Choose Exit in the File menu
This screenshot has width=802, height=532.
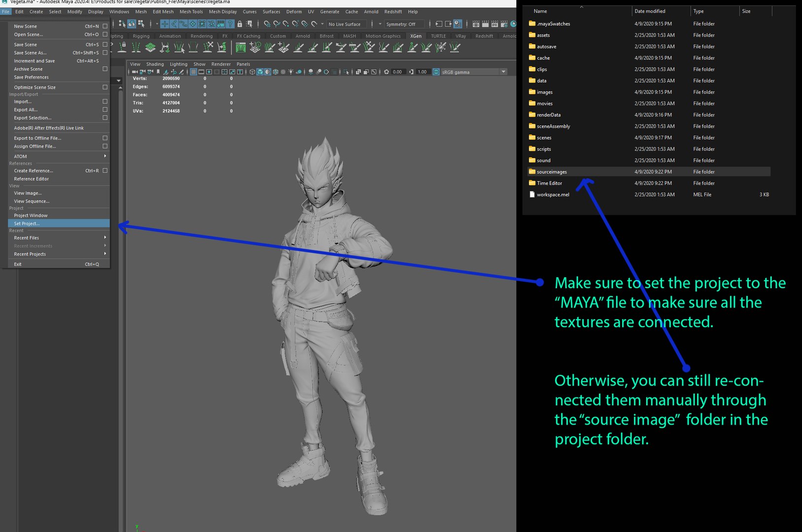pos(59,264)
